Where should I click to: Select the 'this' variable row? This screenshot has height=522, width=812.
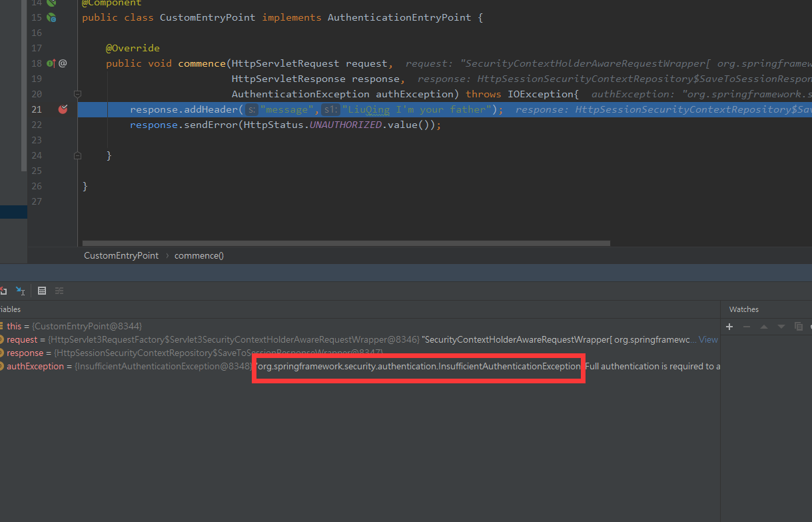[360, 327]
